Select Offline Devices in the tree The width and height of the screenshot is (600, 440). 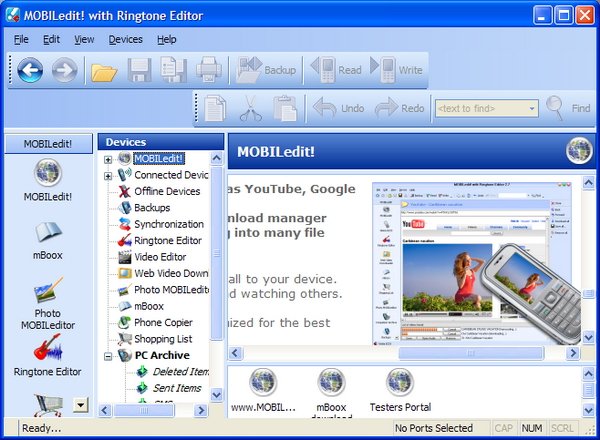[x=167, y=191]
